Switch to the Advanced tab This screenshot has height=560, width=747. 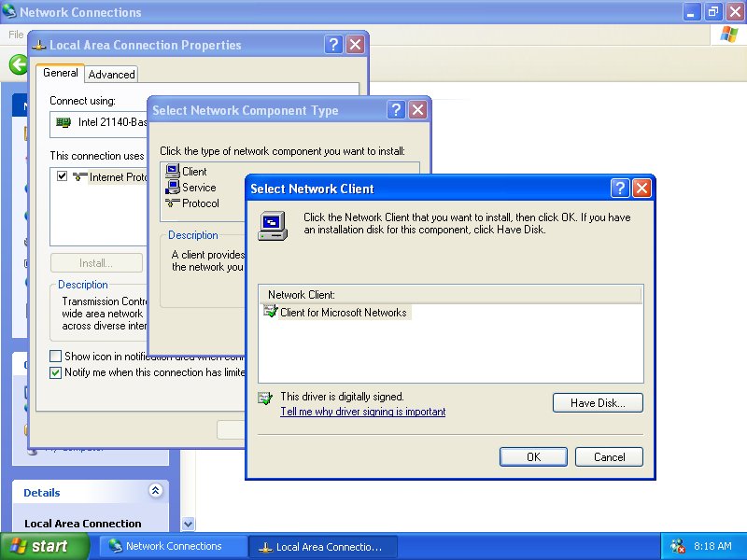coord(110,74)
